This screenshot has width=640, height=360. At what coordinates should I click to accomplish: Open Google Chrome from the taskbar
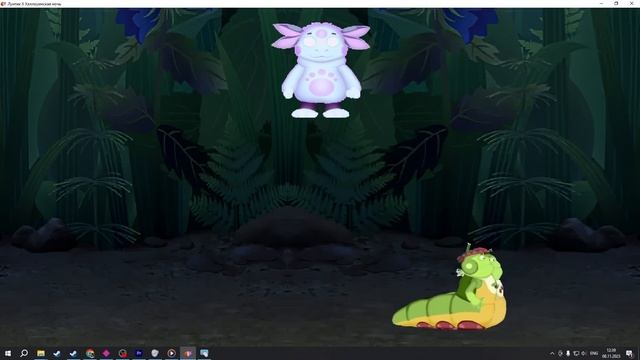pos(90,353)
